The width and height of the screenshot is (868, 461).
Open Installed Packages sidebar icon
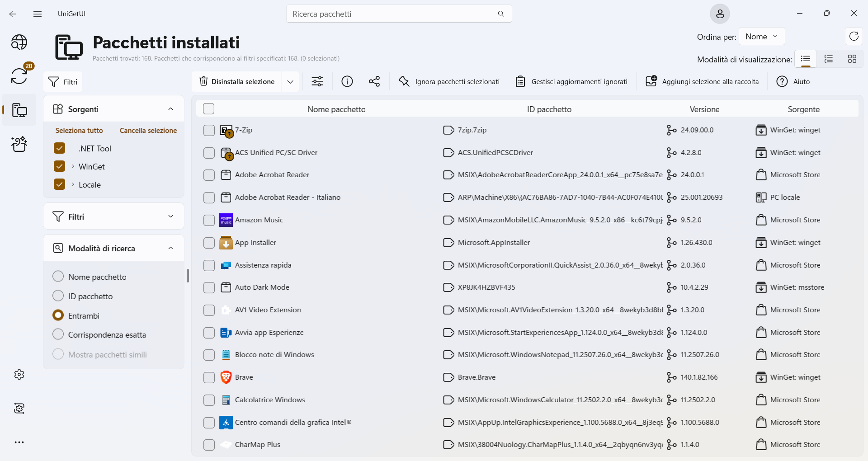coord(19,110)
